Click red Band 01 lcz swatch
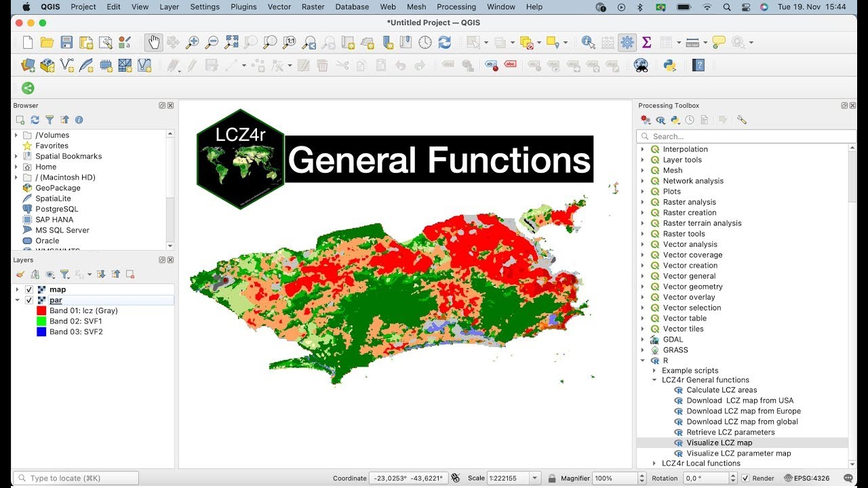 (x=41, y=310)
